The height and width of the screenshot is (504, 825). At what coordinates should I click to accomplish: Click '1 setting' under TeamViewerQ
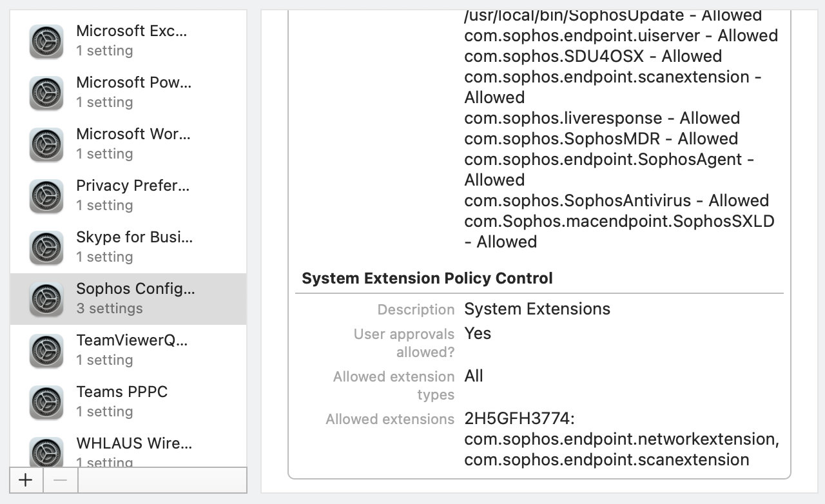(104, 360)
